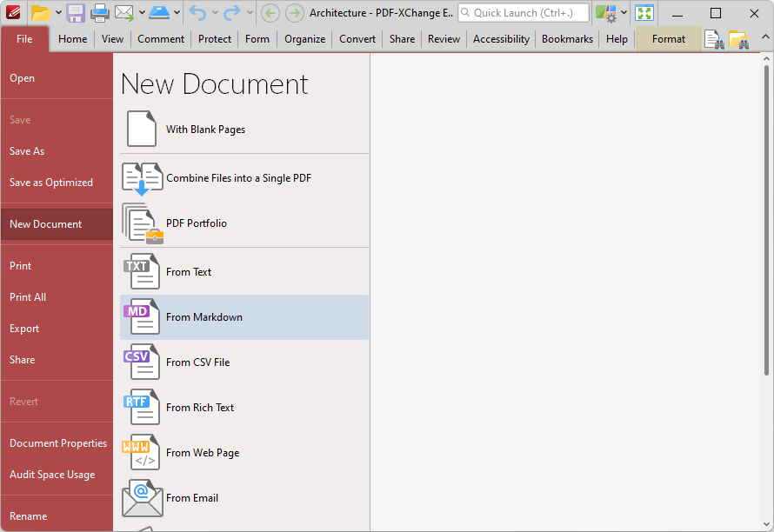Click the PDF Portfolio briefcase icon
The height and width of the screenshot is (532, 774).
142,223
